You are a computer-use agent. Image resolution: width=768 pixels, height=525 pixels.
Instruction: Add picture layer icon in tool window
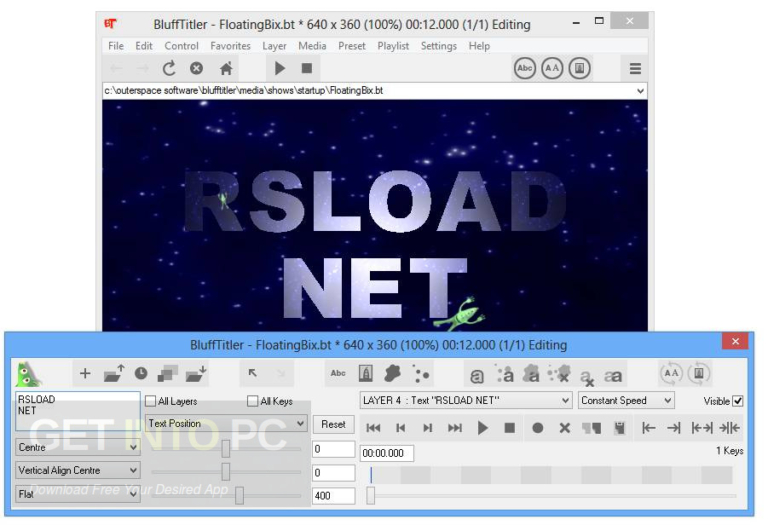click(365, 374)
